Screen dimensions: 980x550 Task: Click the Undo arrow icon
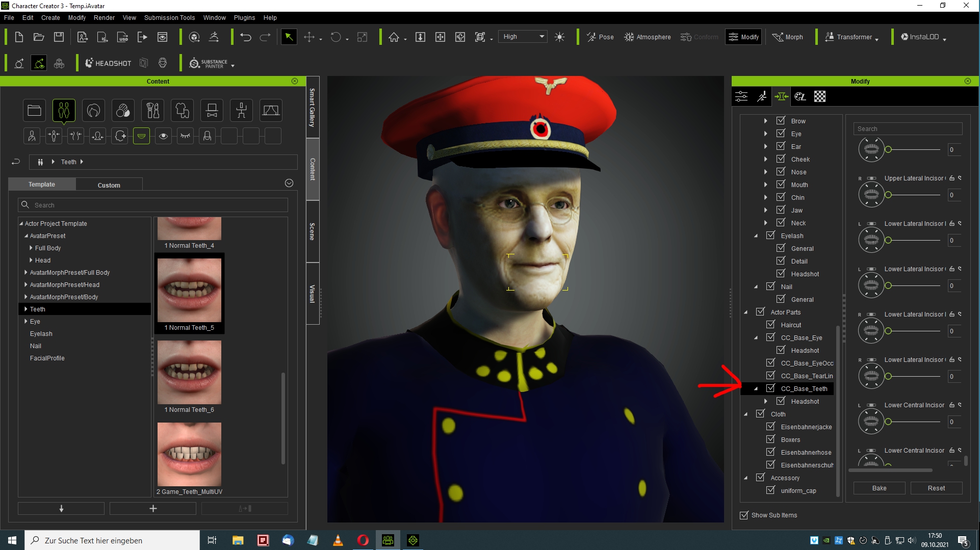click(x=245, y=37)
